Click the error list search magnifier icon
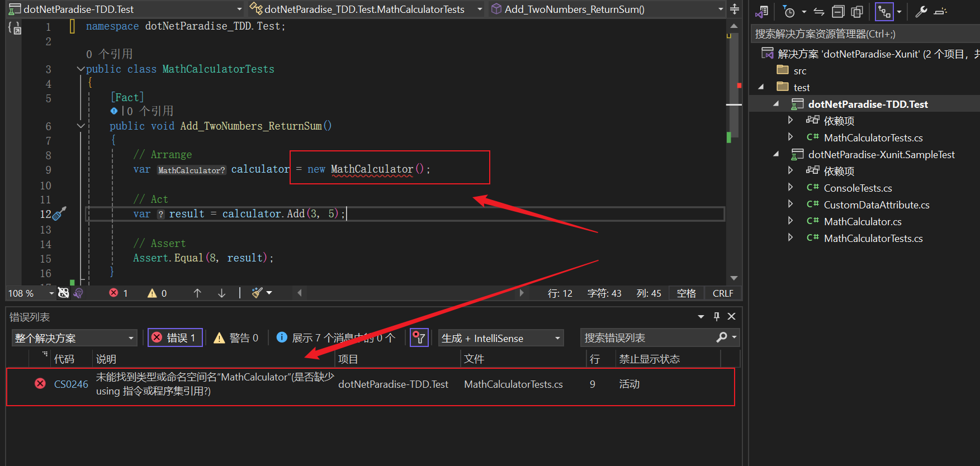 pos(722,337)
